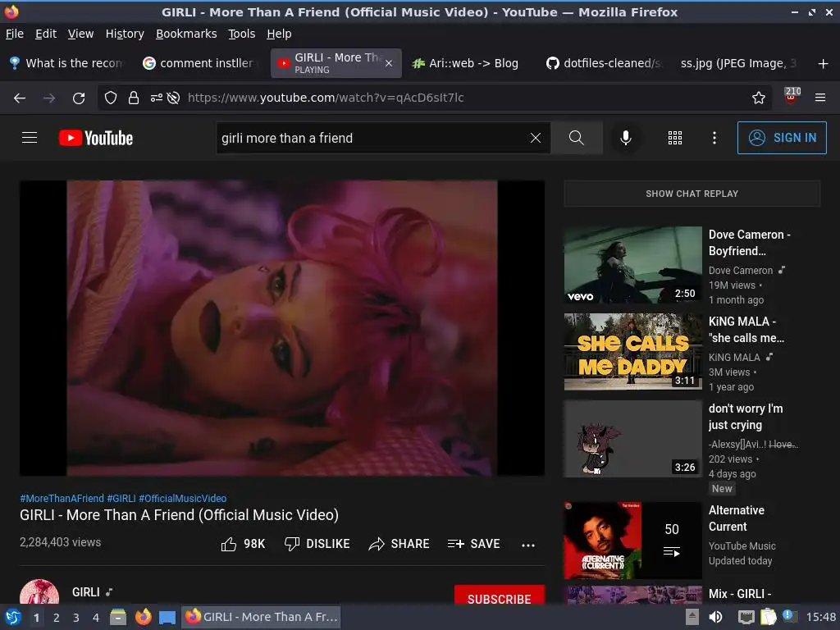The width and height of the screenshot is (840, 630).
Task: Click SIGN IN button
Action: click(x=782, y=138)
